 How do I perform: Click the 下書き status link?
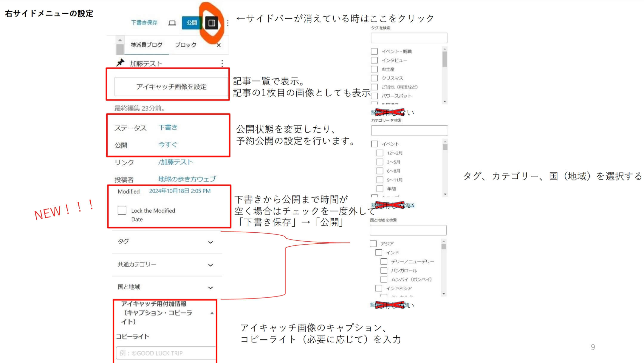coord(168,127)
